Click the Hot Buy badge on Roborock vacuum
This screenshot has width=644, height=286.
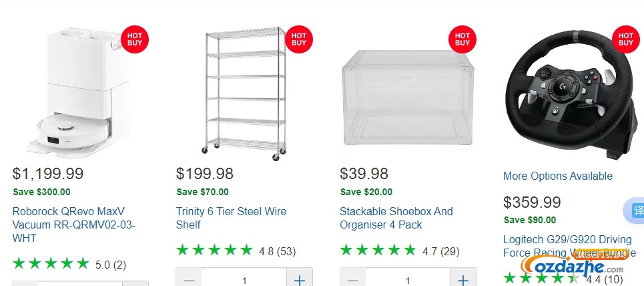135,39
